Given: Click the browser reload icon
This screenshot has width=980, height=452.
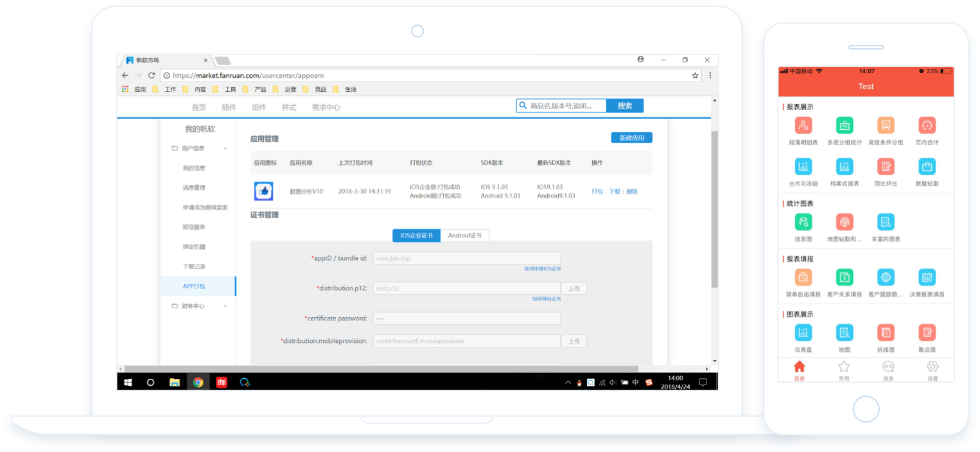Looking at the screenshot, I should [152, 75].
